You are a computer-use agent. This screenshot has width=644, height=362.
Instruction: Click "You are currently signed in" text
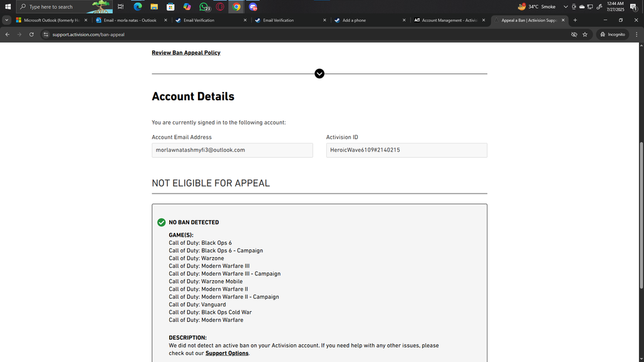pyautogui.click(x=219, y=122)
